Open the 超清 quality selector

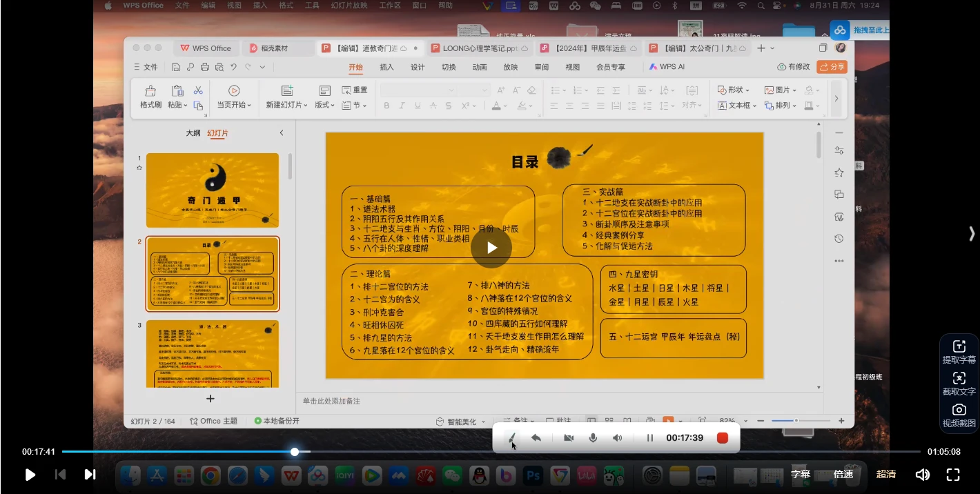click(886, 474)
